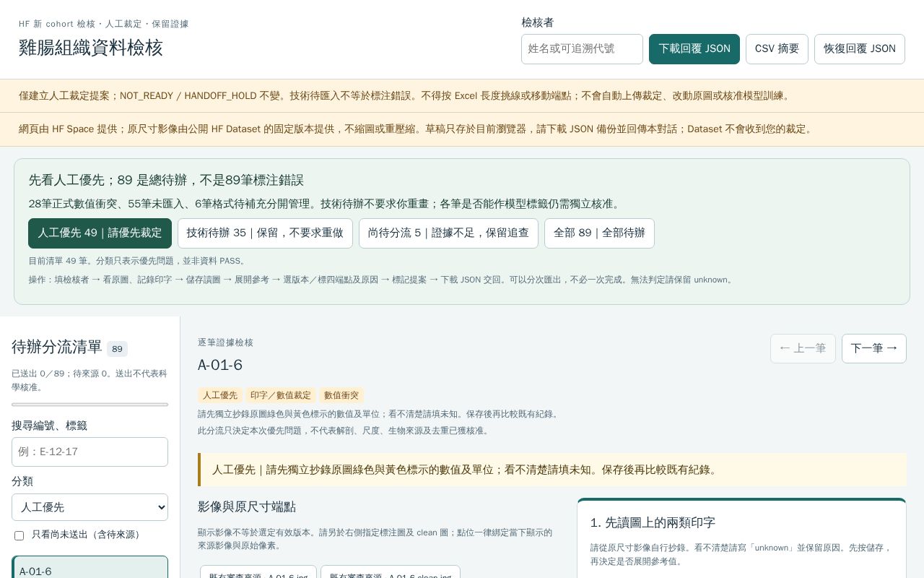This screenshot has width=924, height=578.
Task: Click the 逐筆證據檢核 label
Action: click(226, 342)
